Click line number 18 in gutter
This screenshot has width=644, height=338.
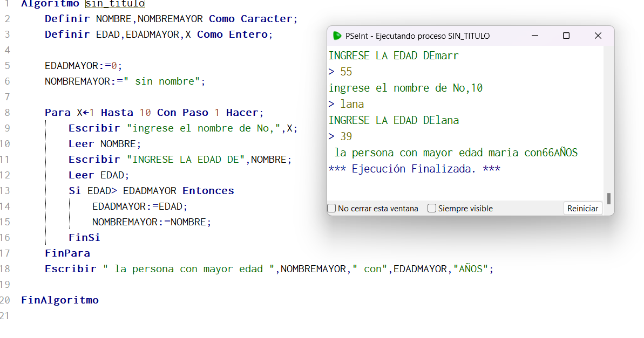point(5,268)
